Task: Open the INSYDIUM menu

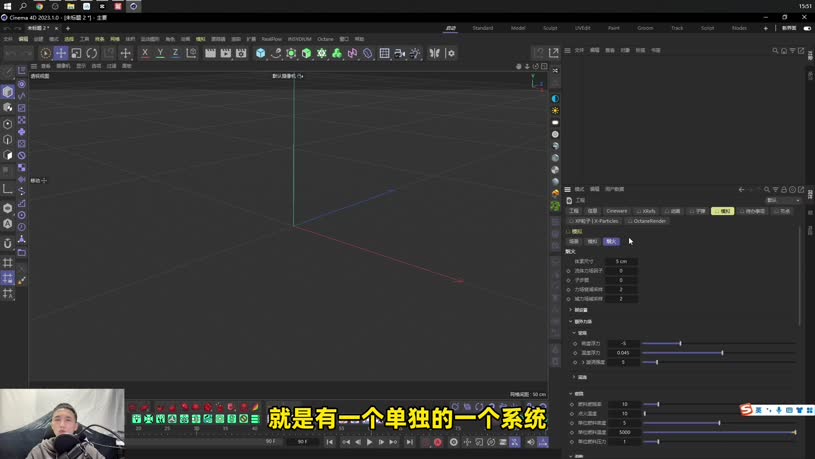Action: (299, 39)
